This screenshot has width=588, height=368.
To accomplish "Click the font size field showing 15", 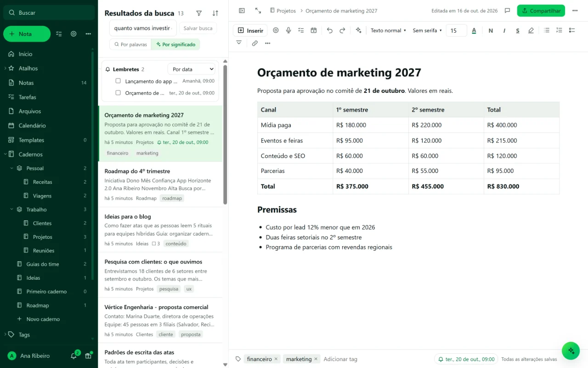I will coord(456,30).
